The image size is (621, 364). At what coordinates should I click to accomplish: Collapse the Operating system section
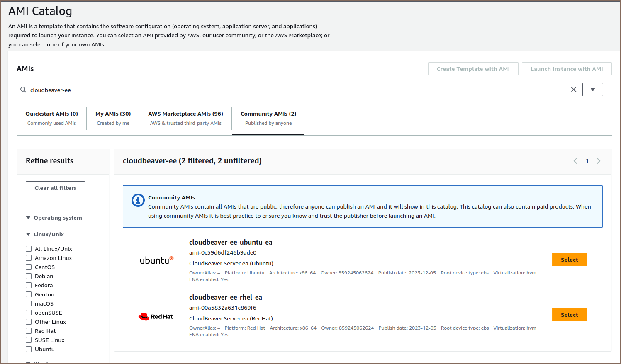click(x=28, y=218)
